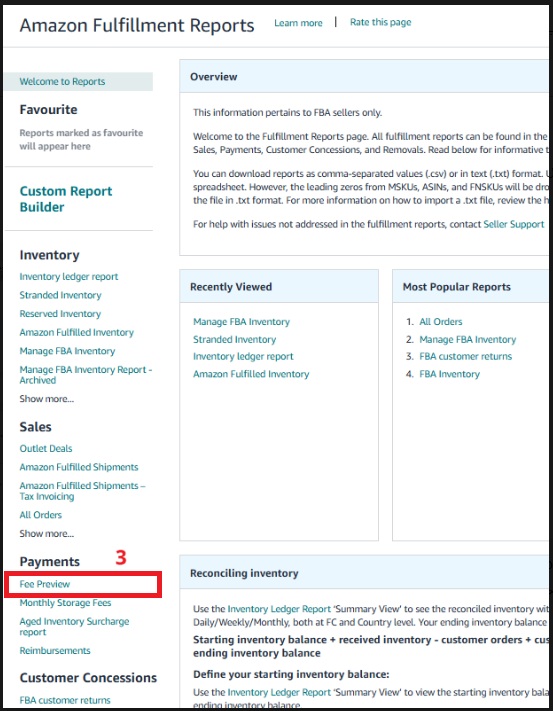Open Manage FBA Inventory in Most Popular Reports

(467, 340)
